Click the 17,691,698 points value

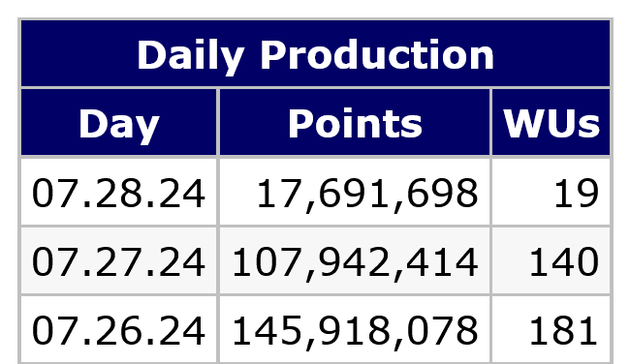(366, 193)
